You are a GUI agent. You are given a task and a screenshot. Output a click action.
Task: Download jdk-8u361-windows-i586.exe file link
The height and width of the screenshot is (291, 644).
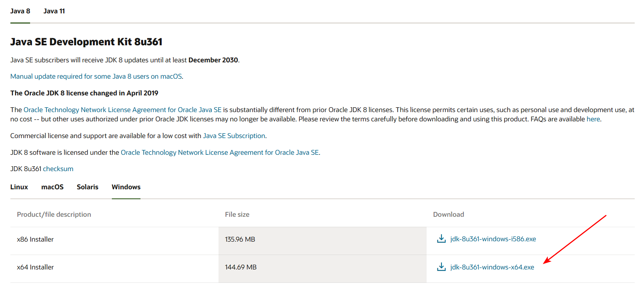tap(493, 239)
